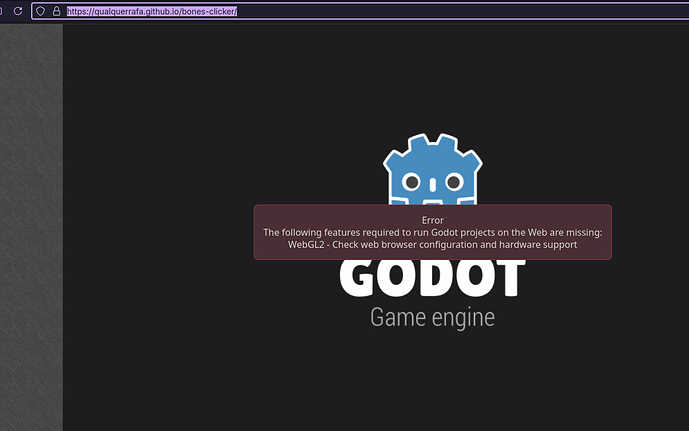The image size is (689, 431).
Task: Click the browser reload button
Action: click(18, 11)
